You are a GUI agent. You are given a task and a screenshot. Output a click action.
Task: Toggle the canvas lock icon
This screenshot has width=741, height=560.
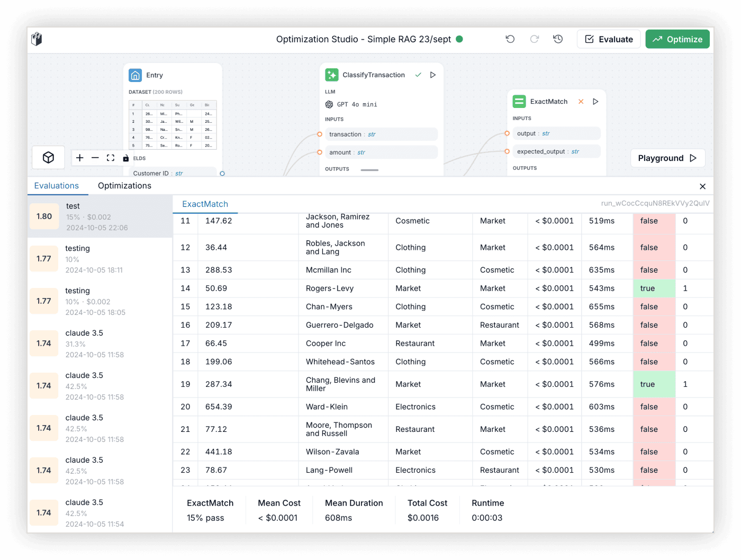pos(125,158)
